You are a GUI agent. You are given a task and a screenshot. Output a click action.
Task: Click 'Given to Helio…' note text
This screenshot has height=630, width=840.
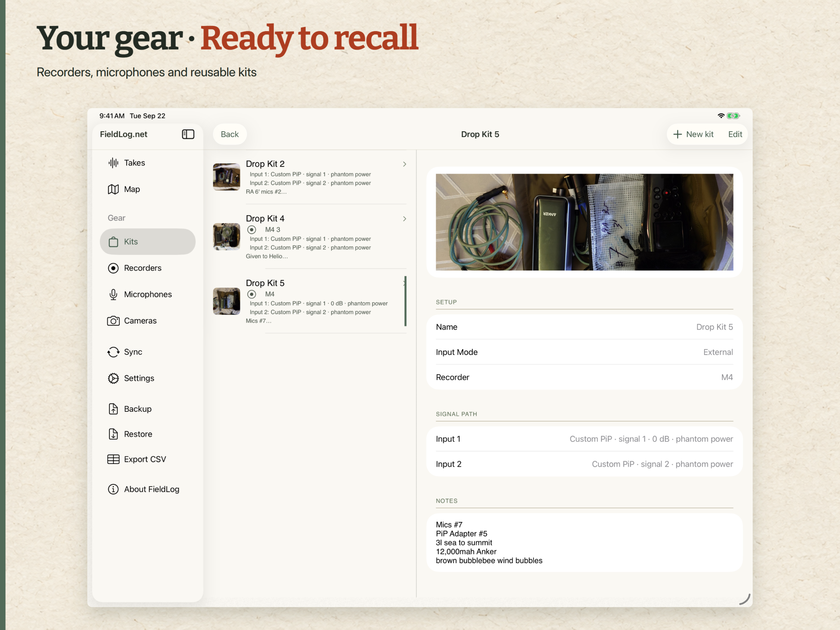coord(266,256)
